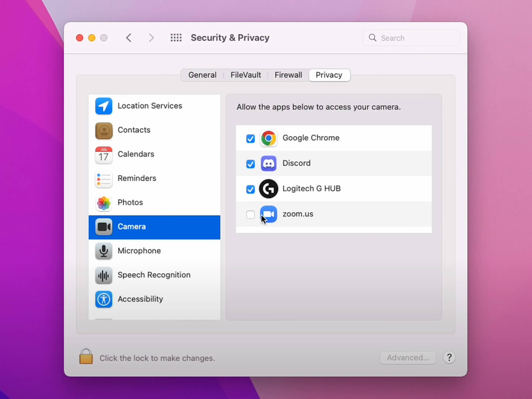Click the Logitech G HUB app name
This screenshot has height=399, width=532.
(311, 188)
